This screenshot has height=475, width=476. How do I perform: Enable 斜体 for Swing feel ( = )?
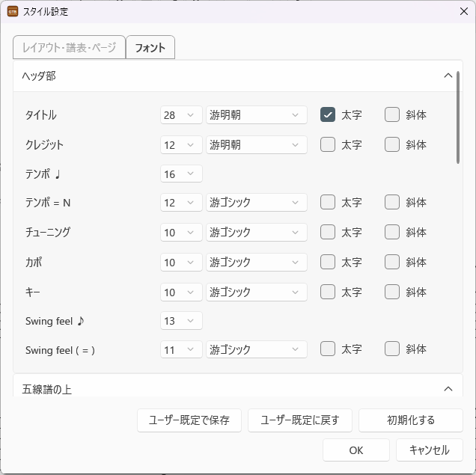click(x=392, y=349)
